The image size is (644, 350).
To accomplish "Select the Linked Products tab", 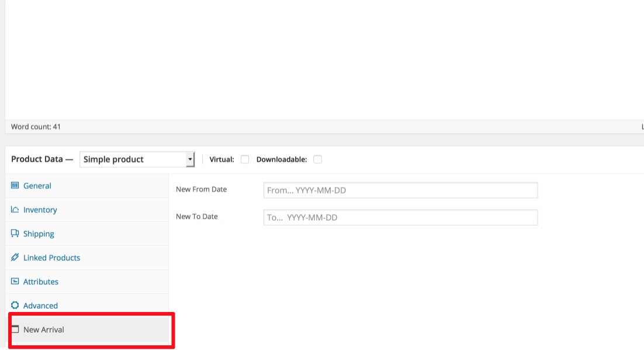I will [87, 258].
